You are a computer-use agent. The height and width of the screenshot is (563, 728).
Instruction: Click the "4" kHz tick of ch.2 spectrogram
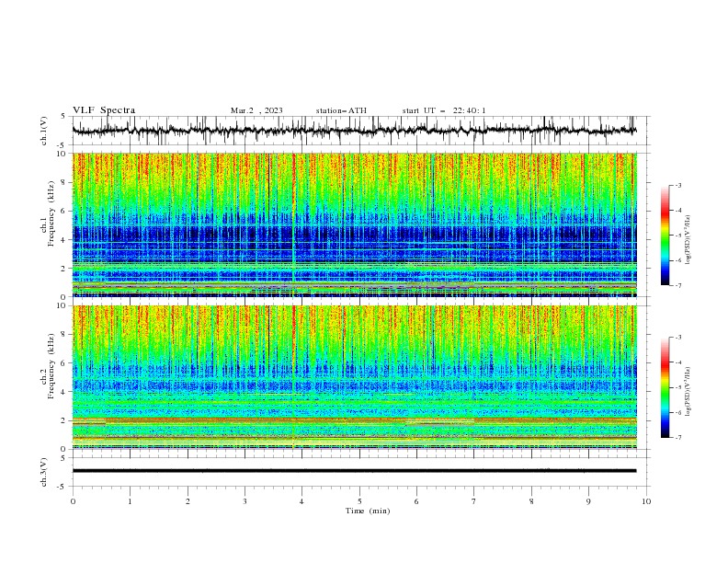pyautogui.click(x=63, y=392)
